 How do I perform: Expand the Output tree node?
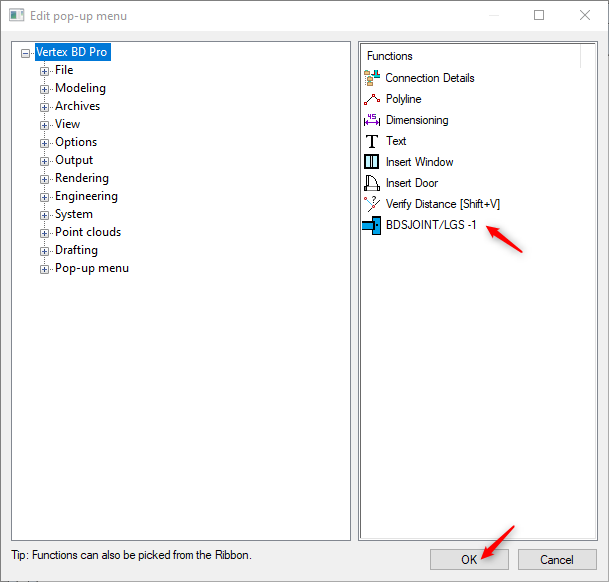pos(44,161)
